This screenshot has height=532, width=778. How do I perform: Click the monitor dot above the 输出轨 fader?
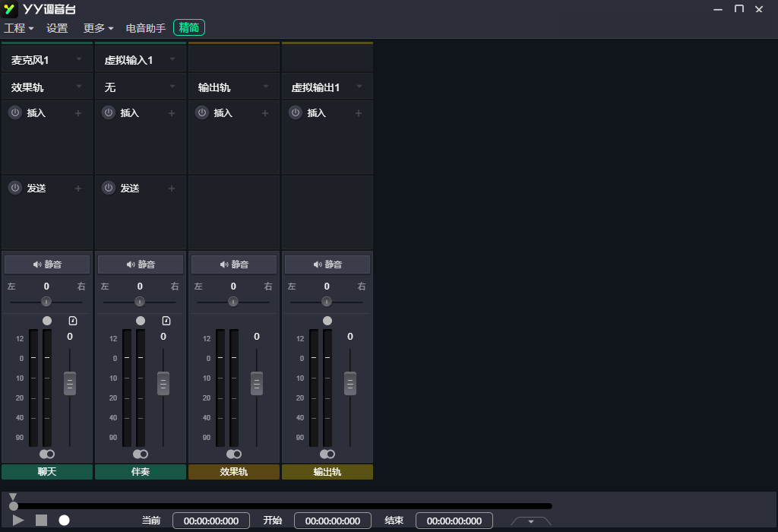click(x=327, y=320)
